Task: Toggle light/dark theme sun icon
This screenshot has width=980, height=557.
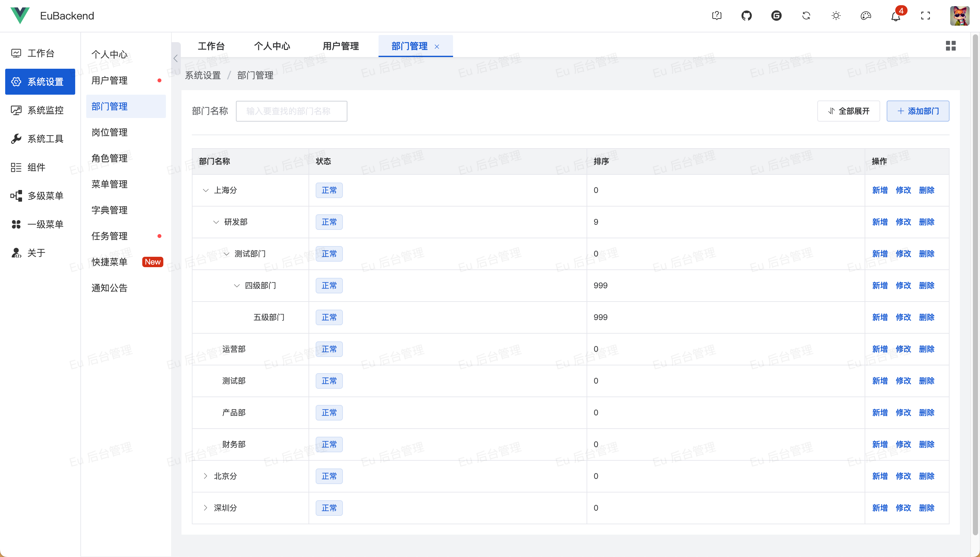Action: tap(836, 16)
